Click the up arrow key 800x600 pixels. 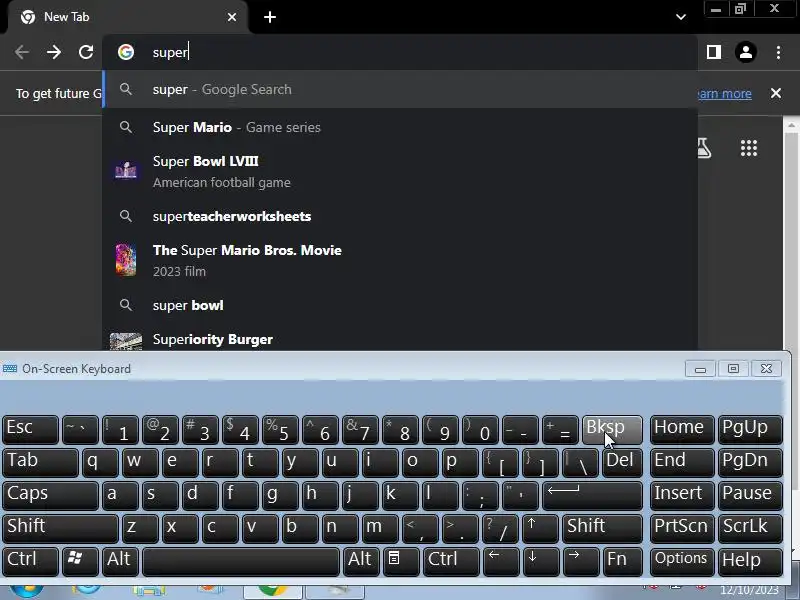540,529
